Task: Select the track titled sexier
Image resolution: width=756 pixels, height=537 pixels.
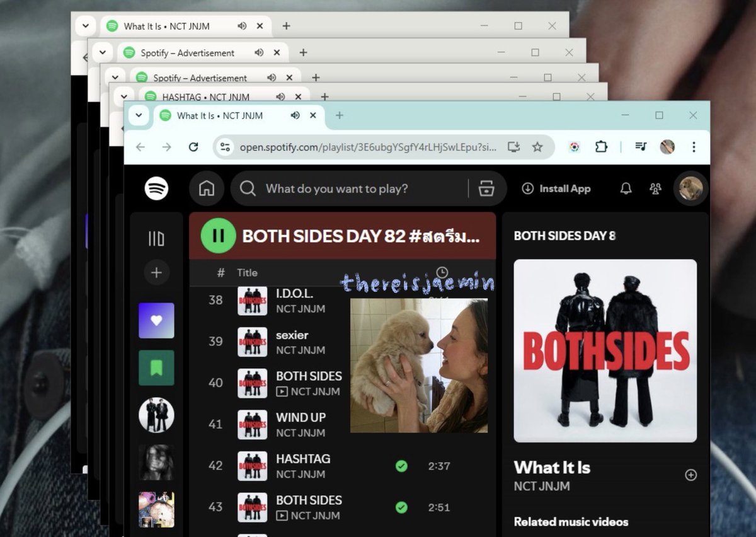Action: [x=292, y=335]
